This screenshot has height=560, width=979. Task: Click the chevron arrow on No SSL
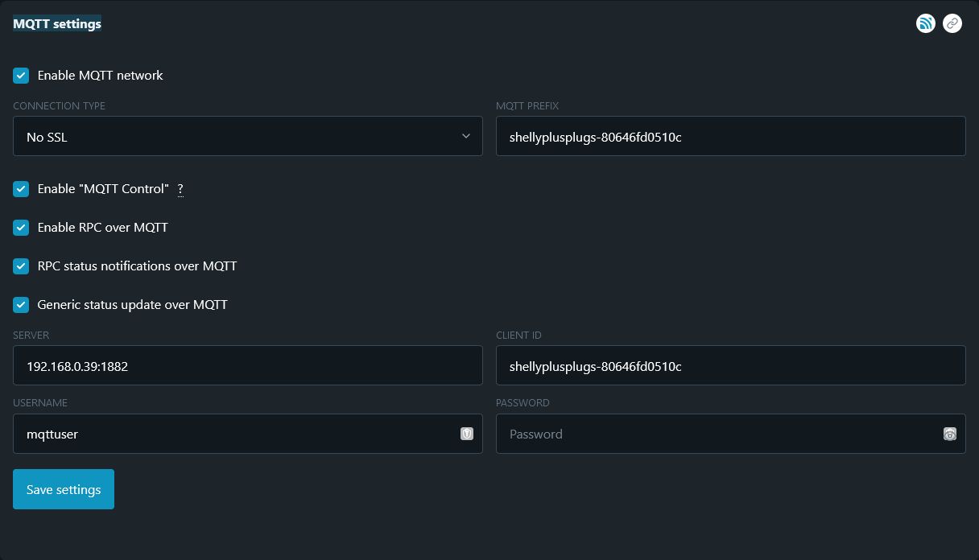pos(466,137)
